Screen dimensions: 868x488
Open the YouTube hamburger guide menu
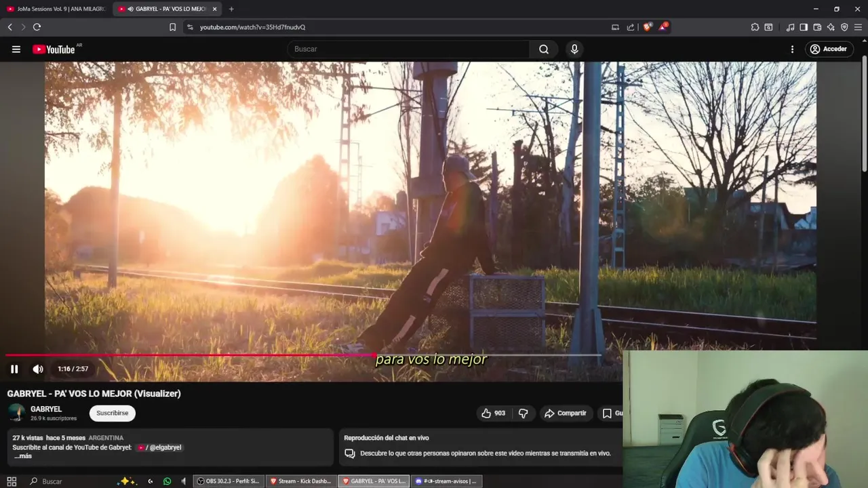point(16,49)
